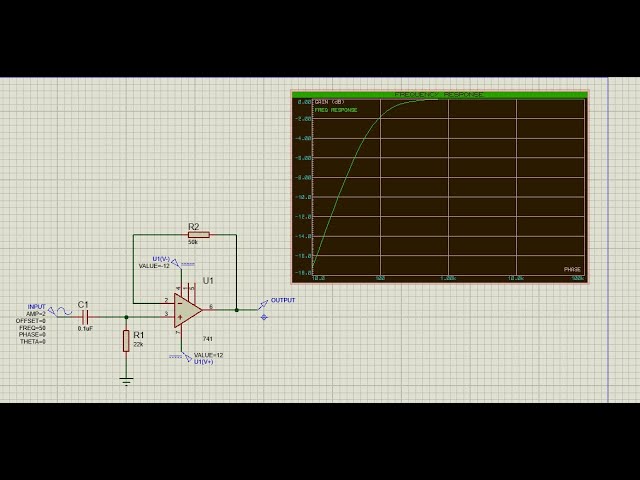Screen dimensions: 640x480
Task: Click the junction dot on the output wire
Action: (236, 310)
